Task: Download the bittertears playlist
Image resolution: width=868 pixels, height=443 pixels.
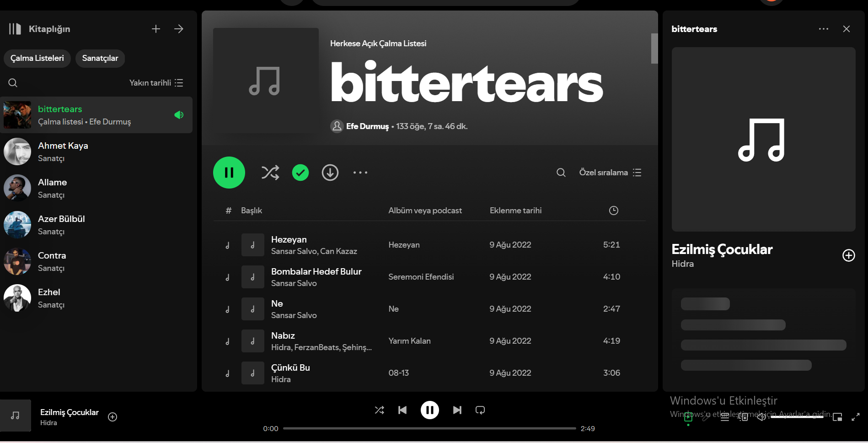Action: click(x=330, y=173)
